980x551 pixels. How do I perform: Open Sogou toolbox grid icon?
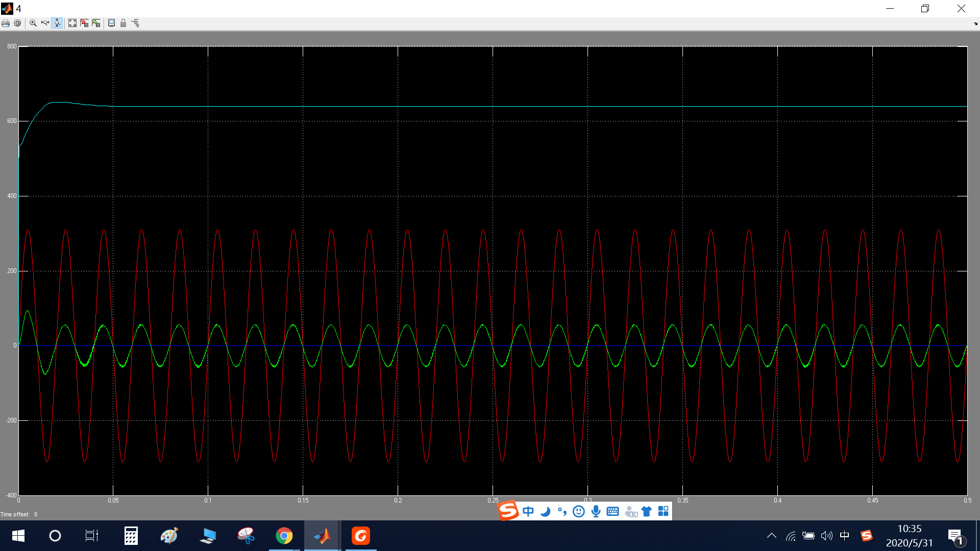pyautogui.click(x=663, y=511)
